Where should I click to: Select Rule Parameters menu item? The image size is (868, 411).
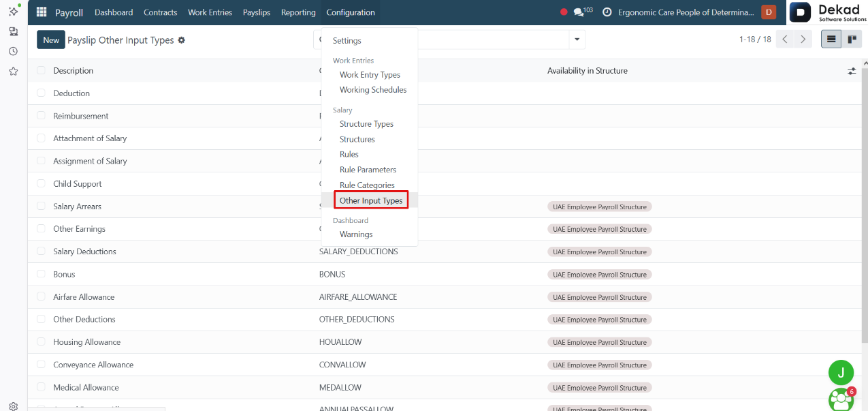click(x=368, y=170)
